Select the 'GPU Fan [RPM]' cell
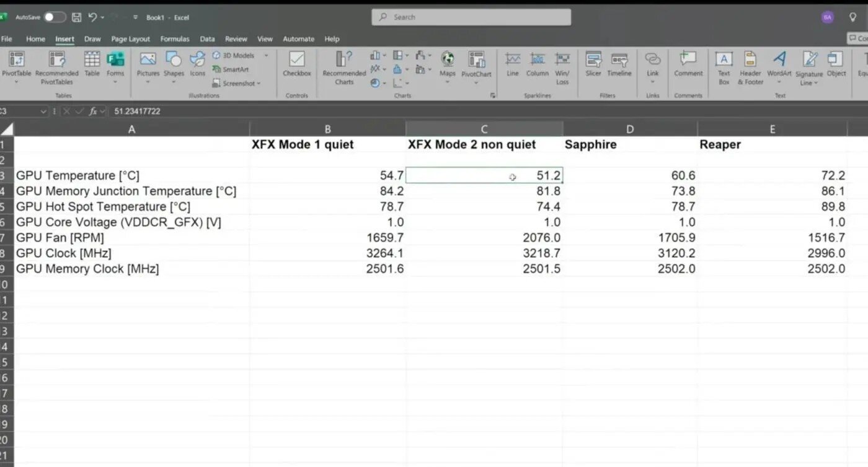Screen dimensions: 868x467 coord(131,238)
